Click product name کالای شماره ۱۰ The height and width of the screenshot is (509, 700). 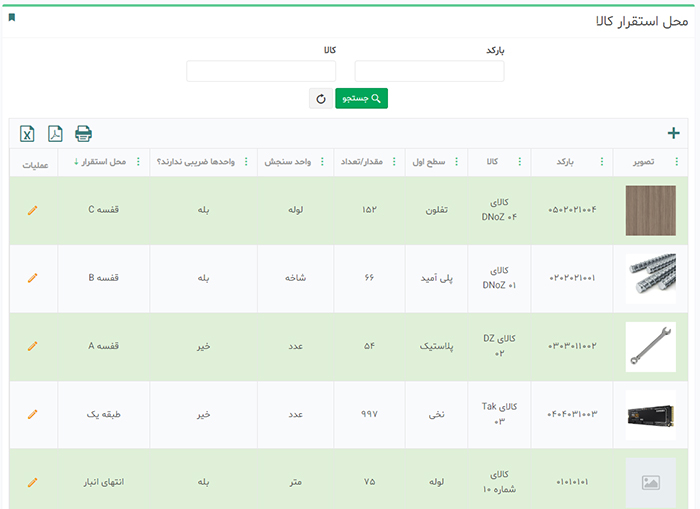(499, 482)
